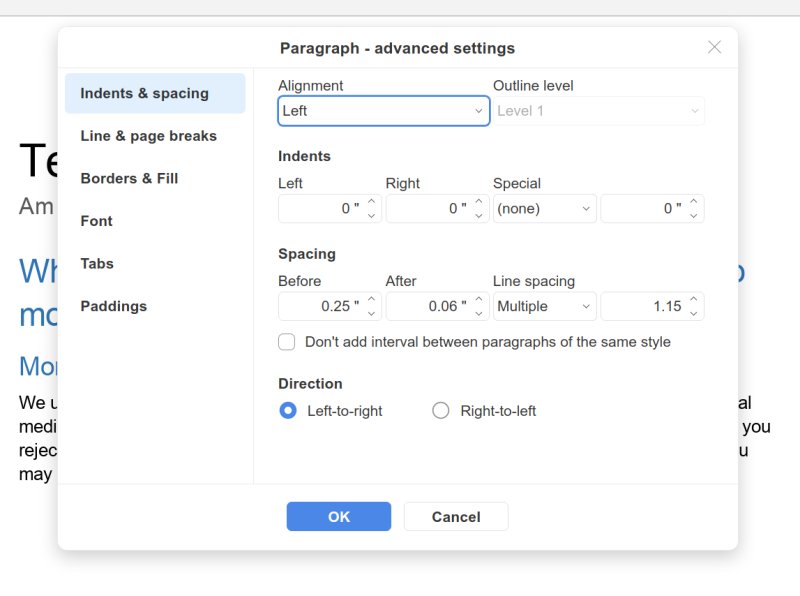Decrease the Spacing After value
Viewport: 800px width, 596px height.
[x=479, y=313]
